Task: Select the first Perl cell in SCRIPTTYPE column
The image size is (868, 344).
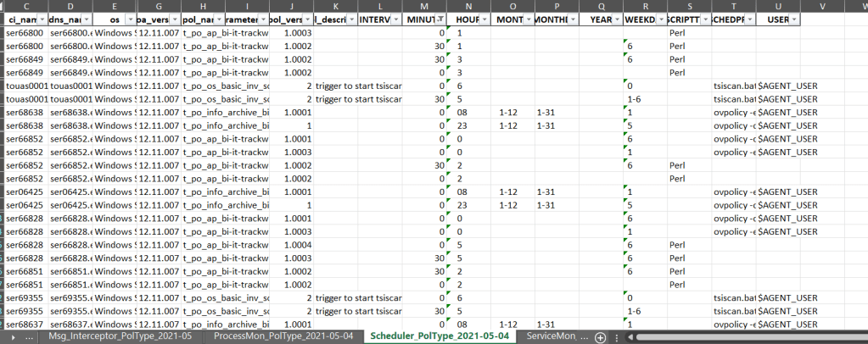Action: [677, 33]
